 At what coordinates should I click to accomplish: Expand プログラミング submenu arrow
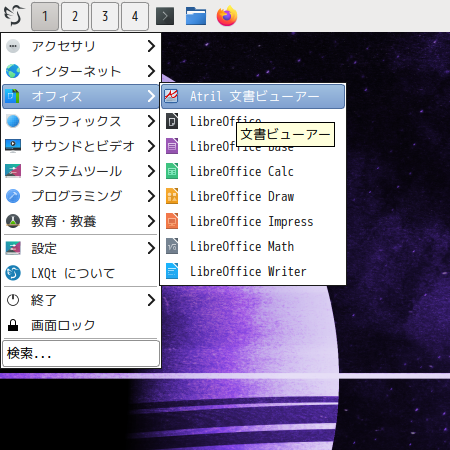pyautogui.click(x=151, y=196)
